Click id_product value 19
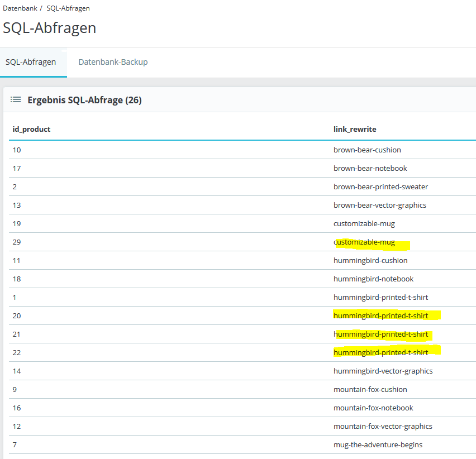Viewport: 476px width, 459px height. [x=17, y=224]
